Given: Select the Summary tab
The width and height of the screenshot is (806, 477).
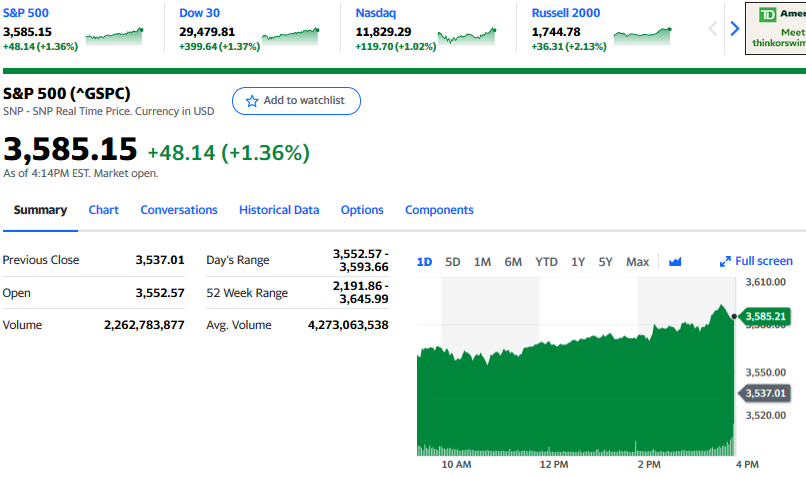Looking at the screenshot, I should click(x=40, y=210).
